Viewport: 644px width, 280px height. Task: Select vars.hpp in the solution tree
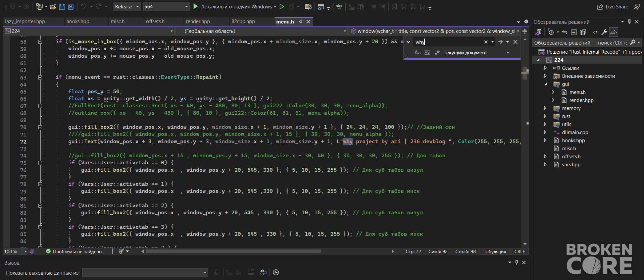[571, 165]
